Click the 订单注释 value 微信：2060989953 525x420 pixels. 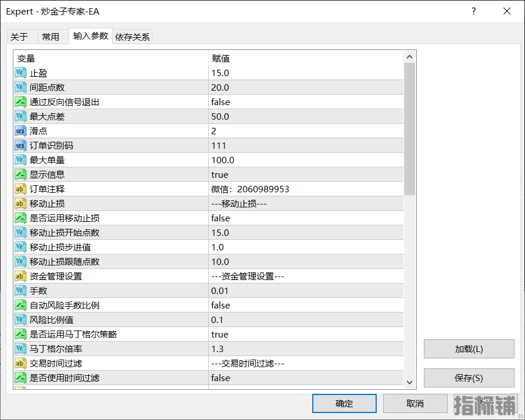pos(250,189)
